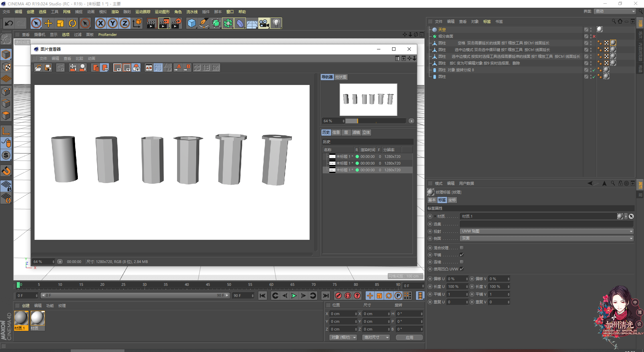Switch to the 柱状图 tab

[341, 77]
